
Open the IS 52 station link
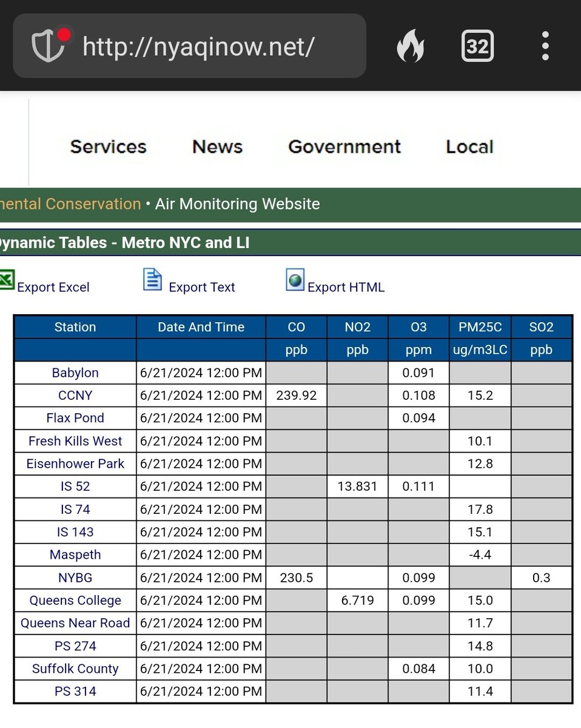coord(75,487)
